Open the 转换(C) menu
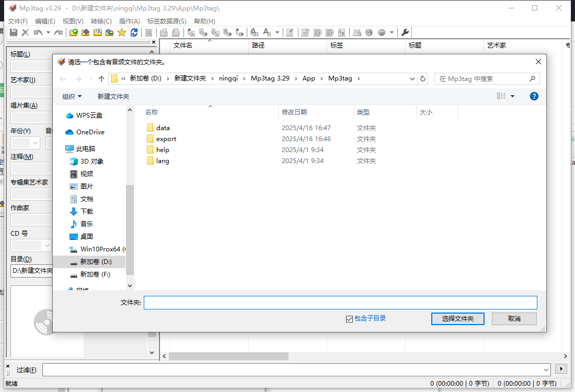The height and width of the screenshot is (392, 575). 101,21
